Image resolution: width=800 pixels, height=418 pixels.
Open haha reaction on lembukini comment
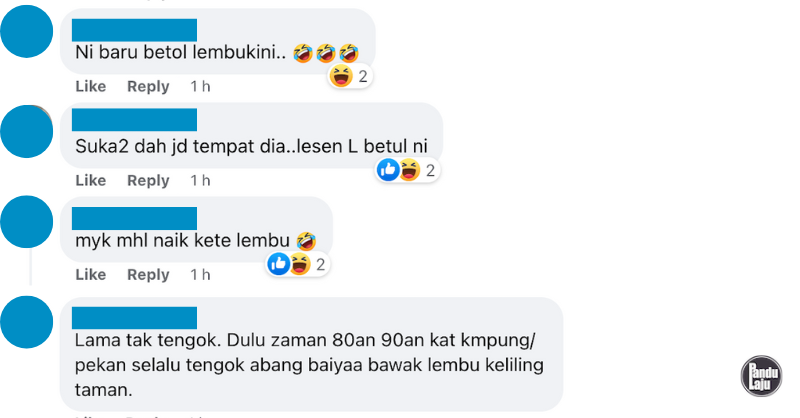coord(341,76)
